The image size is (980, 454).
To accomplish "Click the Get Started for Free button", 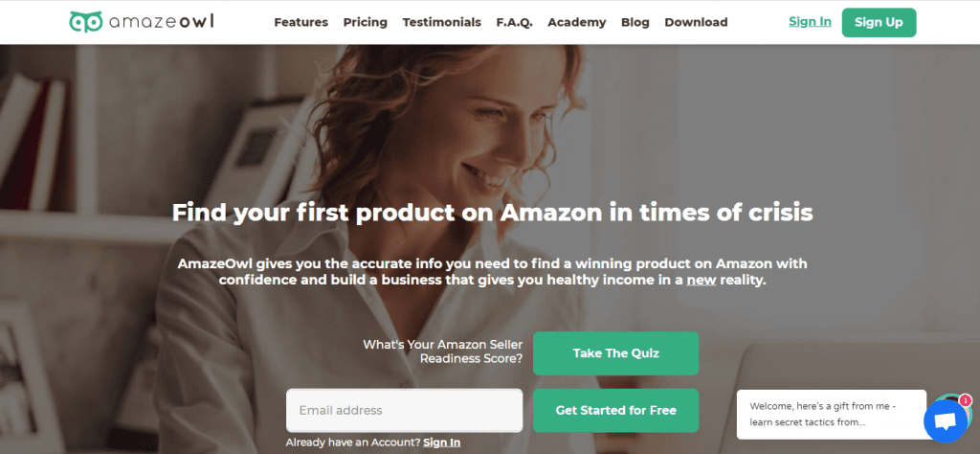I will click(x=615, y=410).
